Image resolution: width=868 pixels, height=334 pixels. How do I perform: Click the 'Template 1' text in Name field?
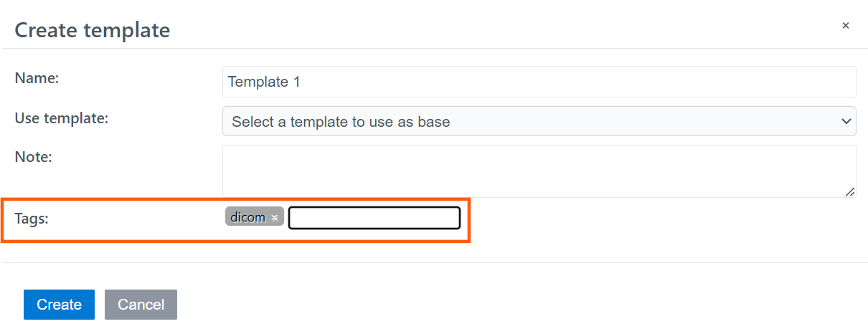click(x=264, y=82)
